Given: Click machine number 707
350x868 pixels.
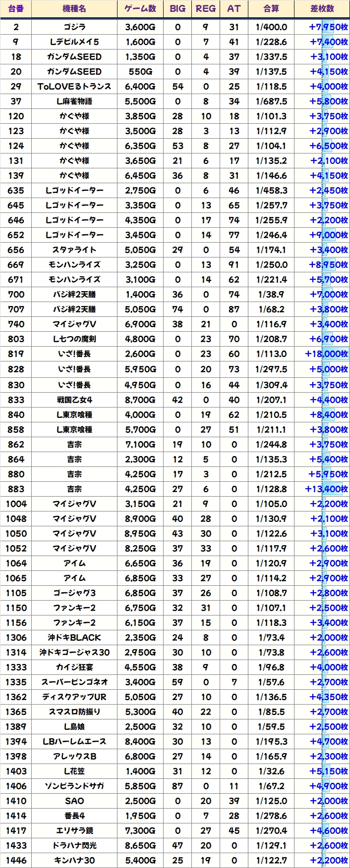Looking at the screenshot, I should click(16, 309).
